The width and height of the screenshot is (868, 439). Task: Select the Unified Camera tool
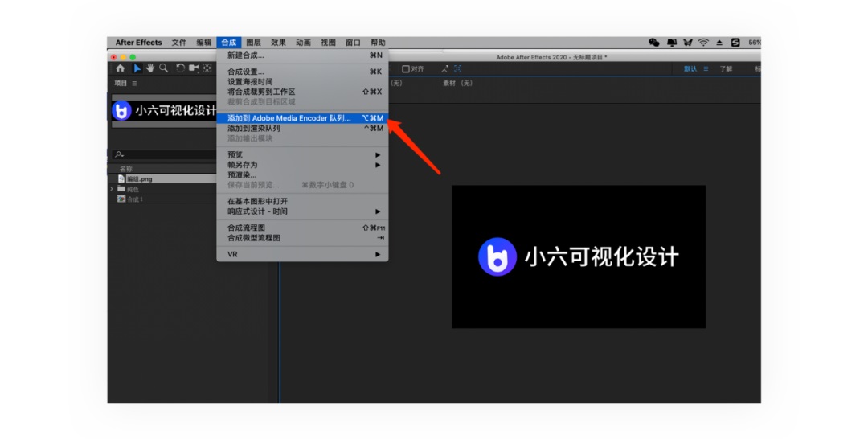(x=194, y=68)
